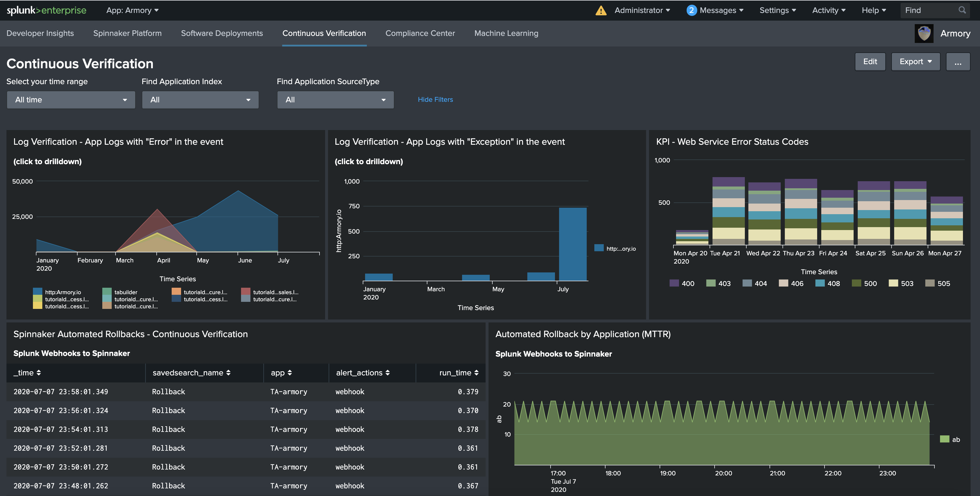This screenshot has height=496, width=980.
Task: Click the table row timestamped 23:52:01.281
Action: (x=246, y=448)
